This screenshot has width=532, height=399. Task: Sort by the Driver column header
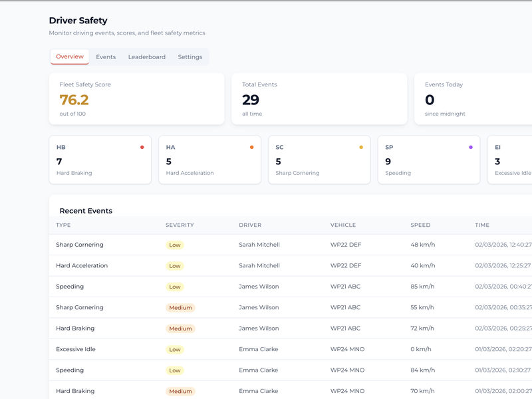coord(250,225)
